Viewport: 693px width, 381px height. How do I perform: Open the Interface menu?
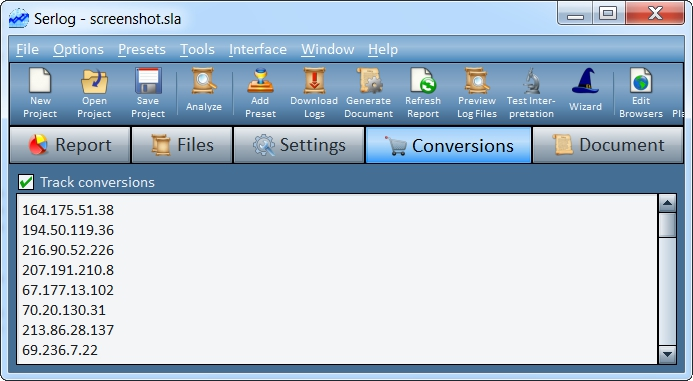258,49
